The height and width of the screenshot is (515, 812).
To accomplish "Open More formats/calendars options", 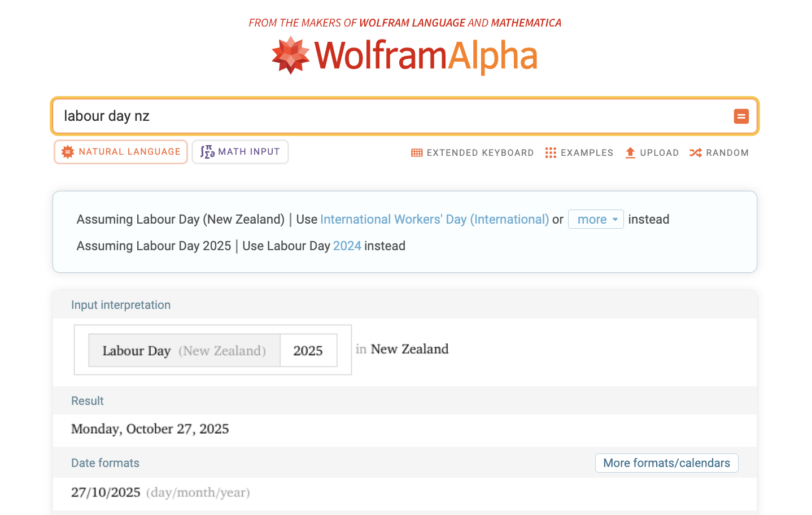I will [666, 462].
